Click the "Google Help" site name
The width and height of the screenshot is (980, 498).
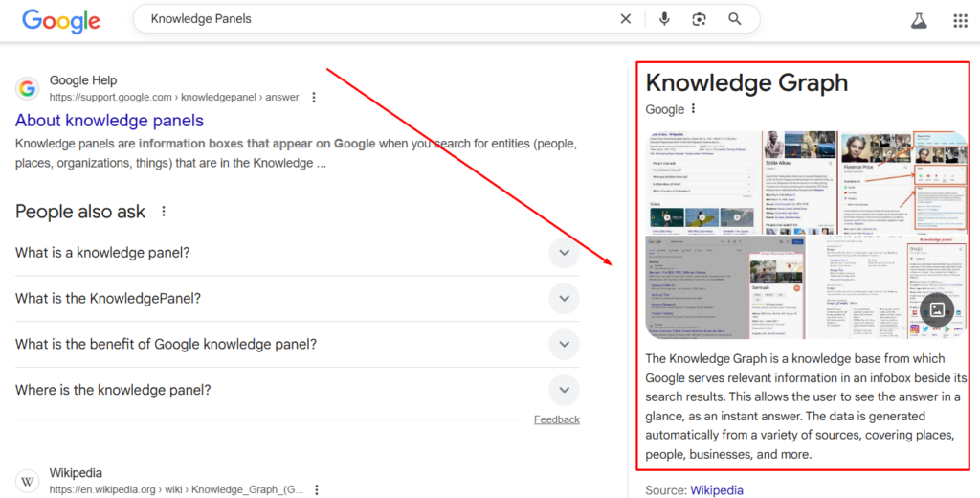(83, 80)
